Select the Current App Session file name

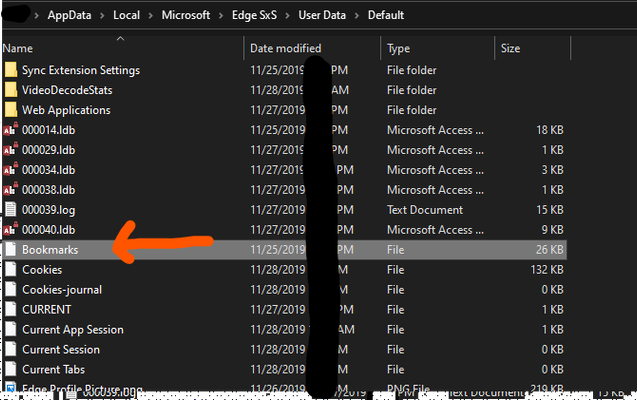pyautogui.click(x=73, y=329)
